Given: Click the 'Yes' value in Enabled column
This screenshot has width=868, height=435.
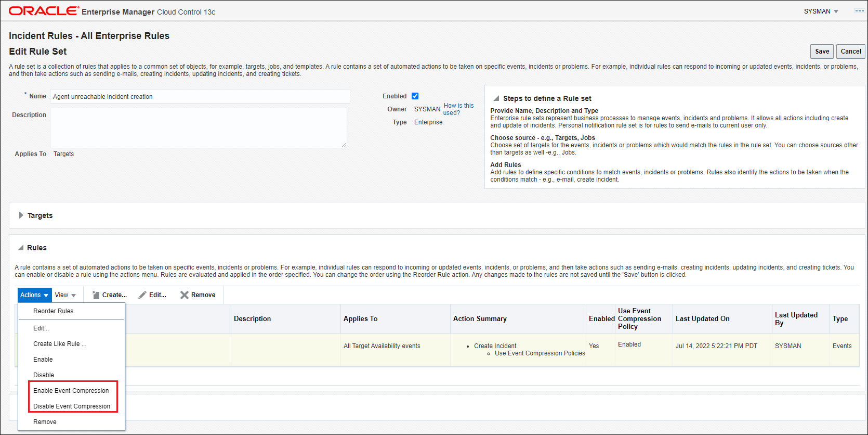Looking at the screenshot, I should pyautogui.click(x=594, y=346).
